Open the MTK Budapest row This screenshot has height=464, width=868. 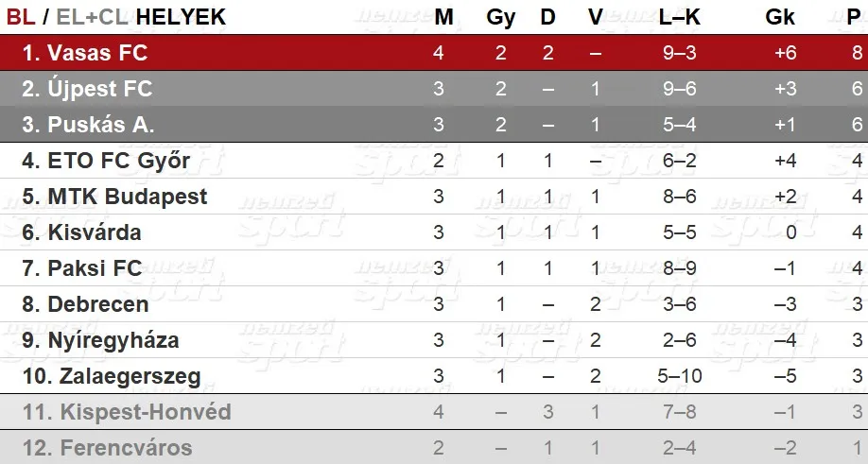tap(434, 197)
